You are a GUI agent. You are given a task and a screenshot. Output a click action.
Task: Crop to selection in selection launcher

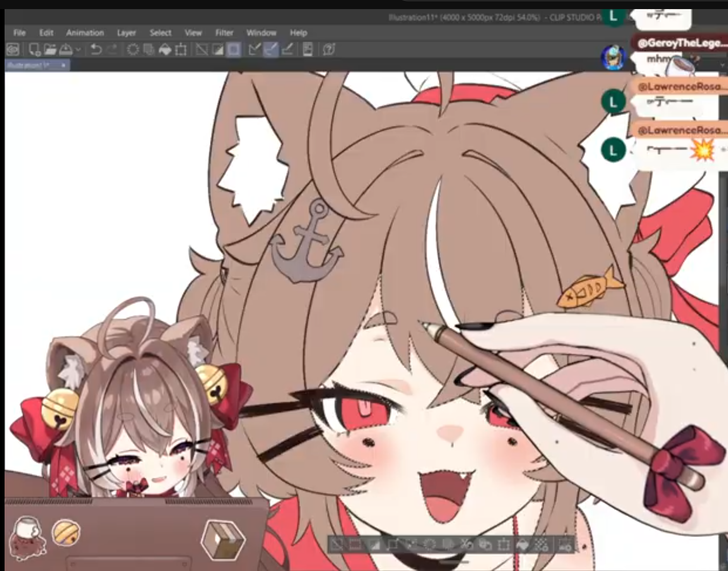[355, 545]
